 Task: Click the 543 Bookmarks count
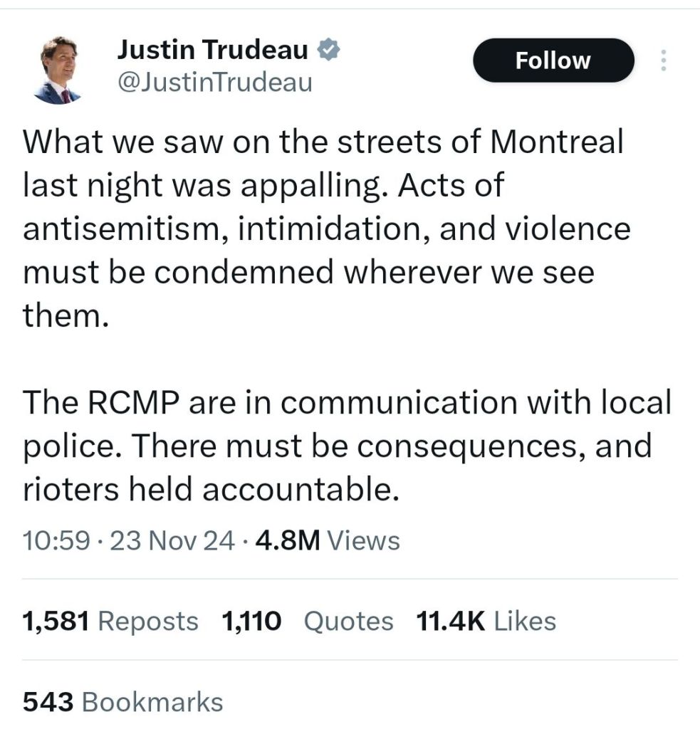tap(122, 702)
